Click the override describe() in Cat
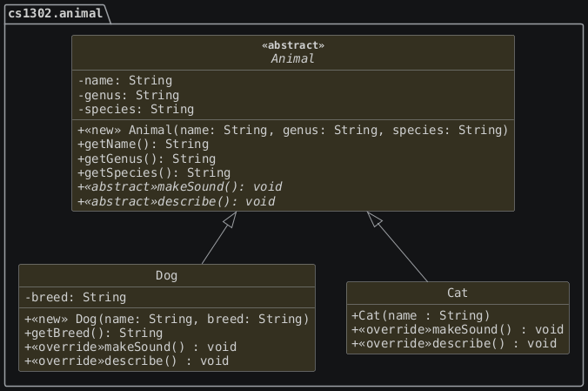 click(x=454, y=344)
